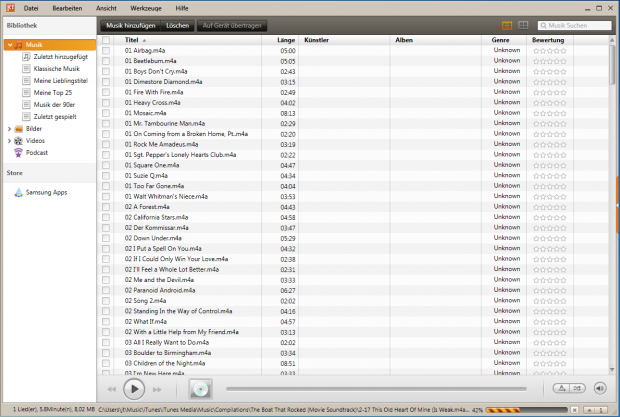Image resolution: width=620 pixels, height=417 pixels.
Task: Check the box for 01 Beetlebum.m4a
Action: [x=106, y=61]
